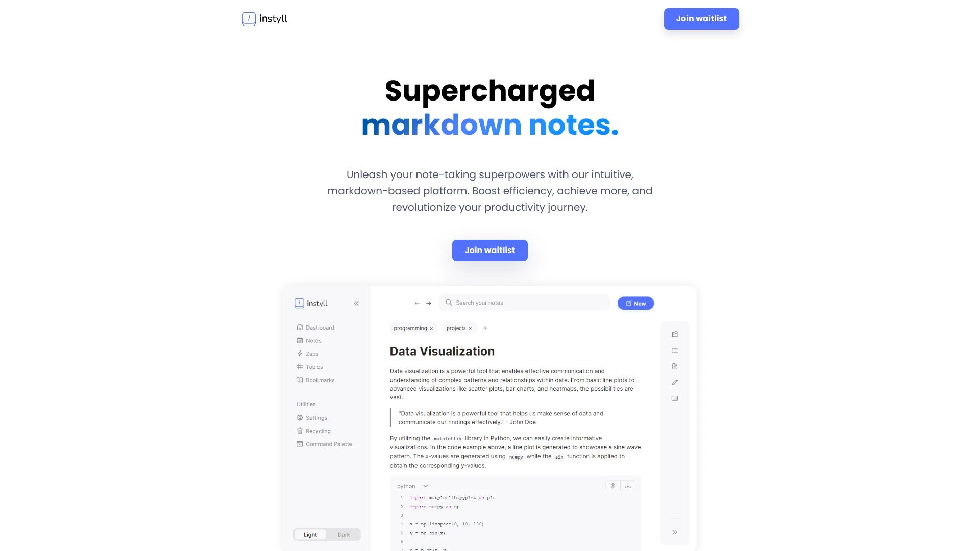Click the Search your notes field

524,303
